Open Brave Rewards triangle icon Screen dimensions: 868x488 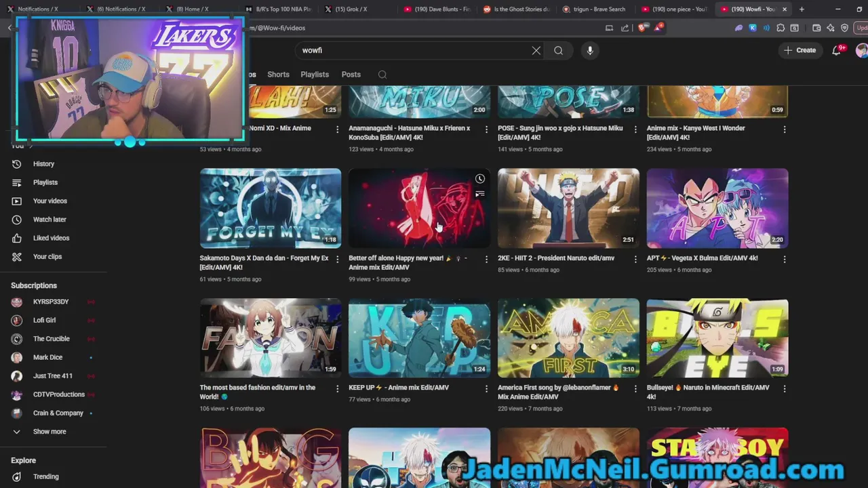(658, 28)
